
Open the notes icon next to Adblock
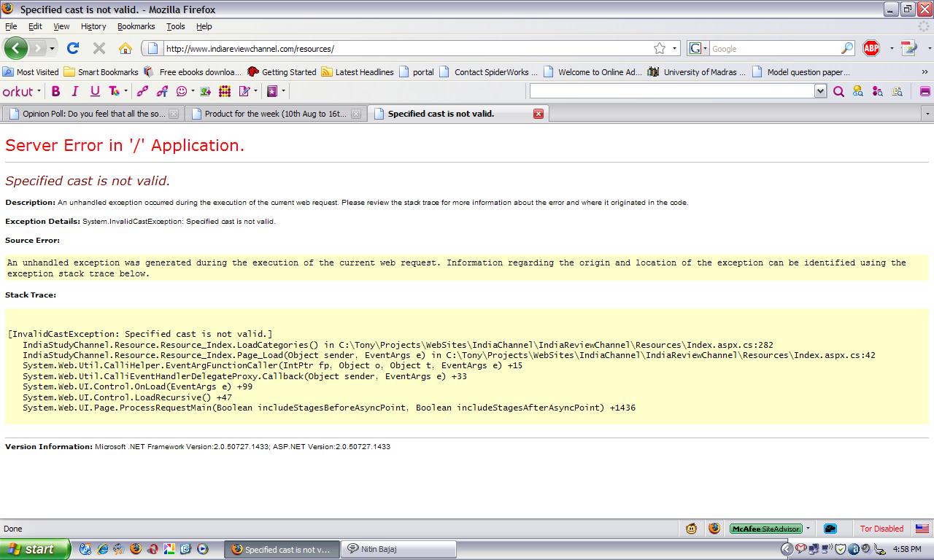[x=908, y=48]
